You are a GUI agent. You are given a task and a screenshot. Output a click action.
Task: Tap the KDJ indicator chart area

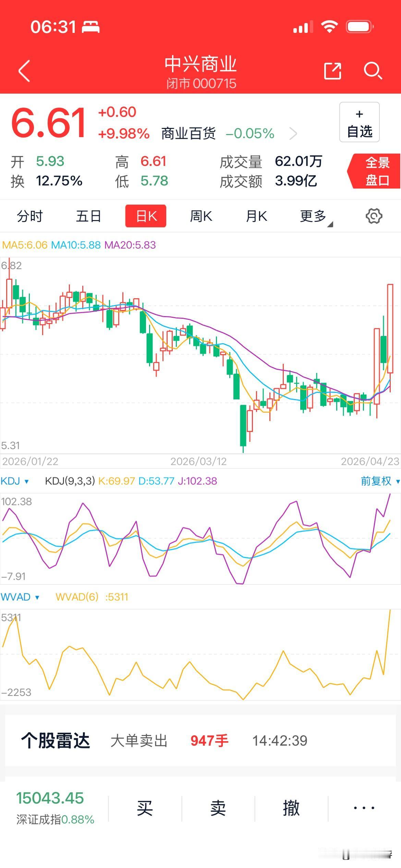200,539
